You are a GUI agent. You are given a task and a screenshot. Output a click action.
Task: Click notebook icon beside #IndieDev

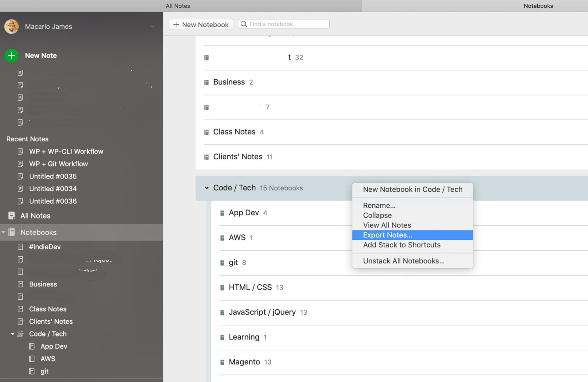click(x=21, y=247)
